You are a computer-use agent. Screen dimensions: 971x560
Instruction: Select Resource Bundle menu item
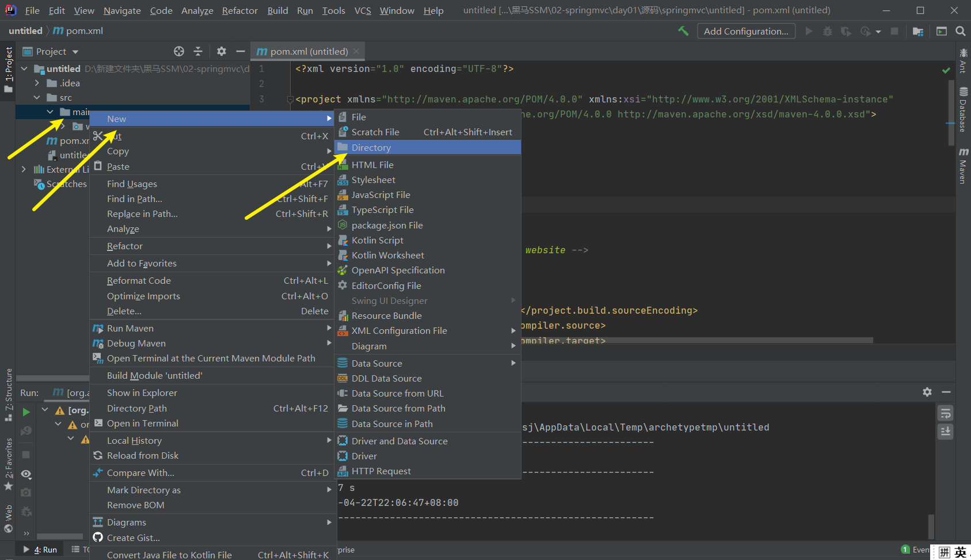(428, 315)
